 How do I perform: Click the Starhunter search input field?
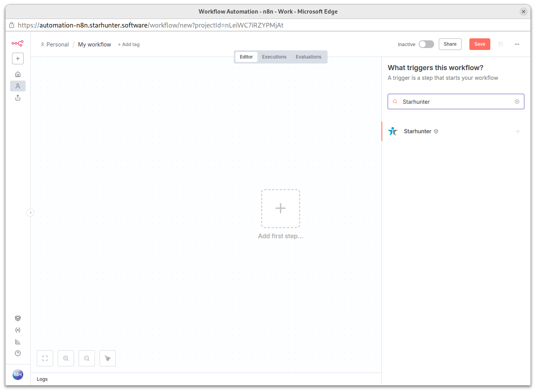(x=456, y=101)
